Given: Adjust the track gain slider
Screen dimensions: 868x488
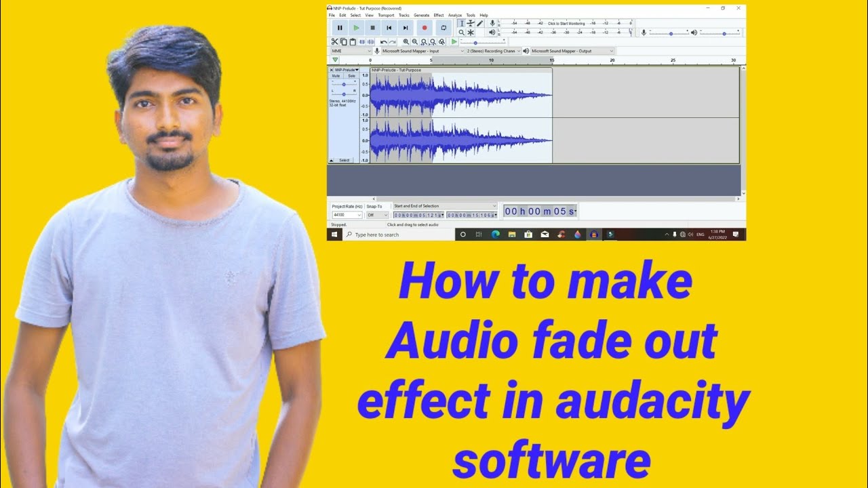Looking at the screenshot, I should (344, 84).
